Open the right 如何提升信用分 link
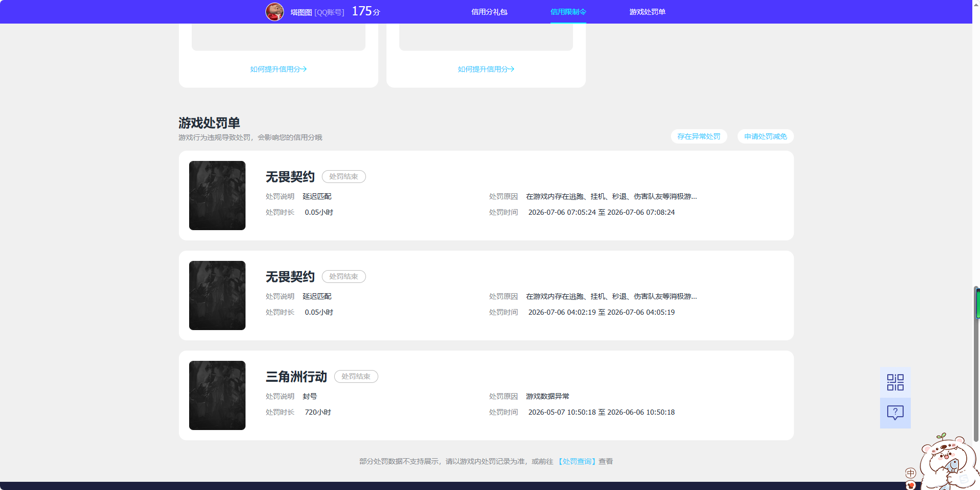This screenshot has width=980, height=490. [x=486, y=69]
